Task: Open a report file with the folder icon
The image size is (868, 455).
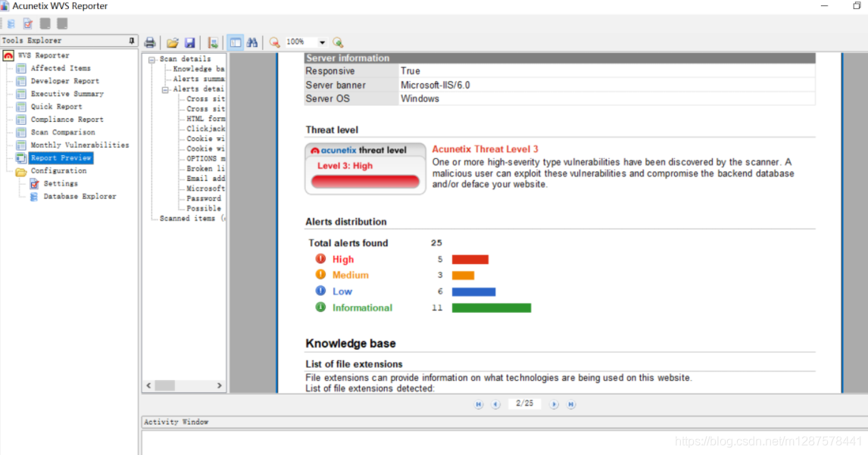Action: (x=173, y=42)
